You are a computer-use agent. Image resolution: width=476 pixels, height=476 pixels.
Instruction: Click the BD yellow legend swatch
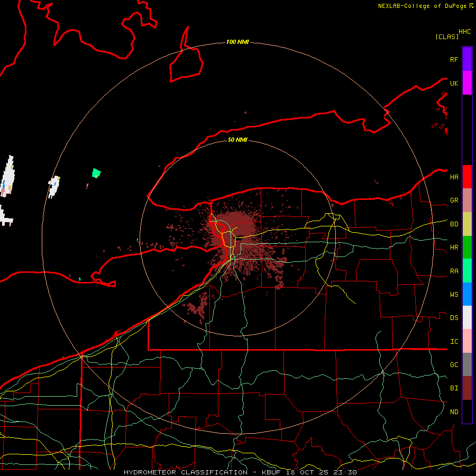(x=467, y=224)
